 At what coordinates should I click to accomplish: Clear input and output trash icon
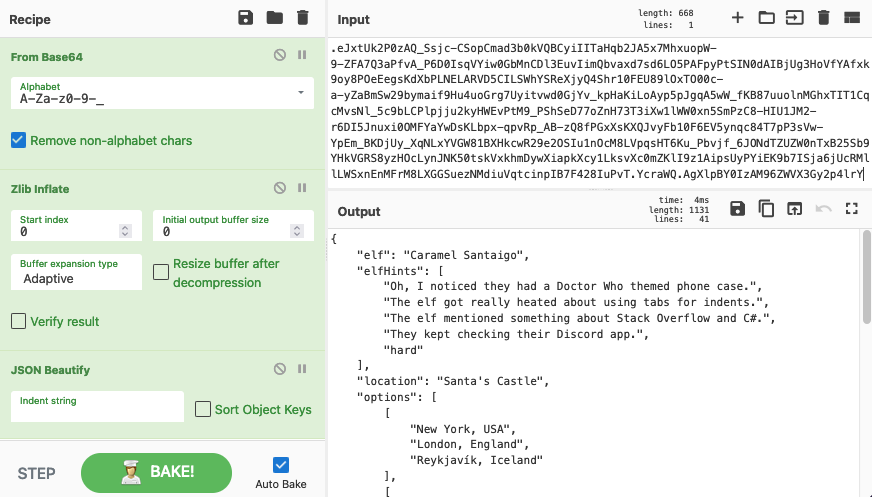[824, 18]
